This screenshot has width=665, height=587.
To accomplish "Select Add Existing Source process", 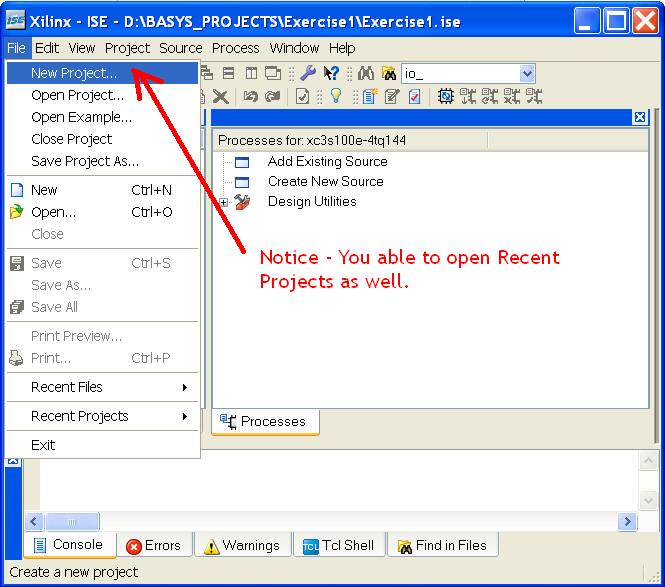I will click(x=327, y=162).
